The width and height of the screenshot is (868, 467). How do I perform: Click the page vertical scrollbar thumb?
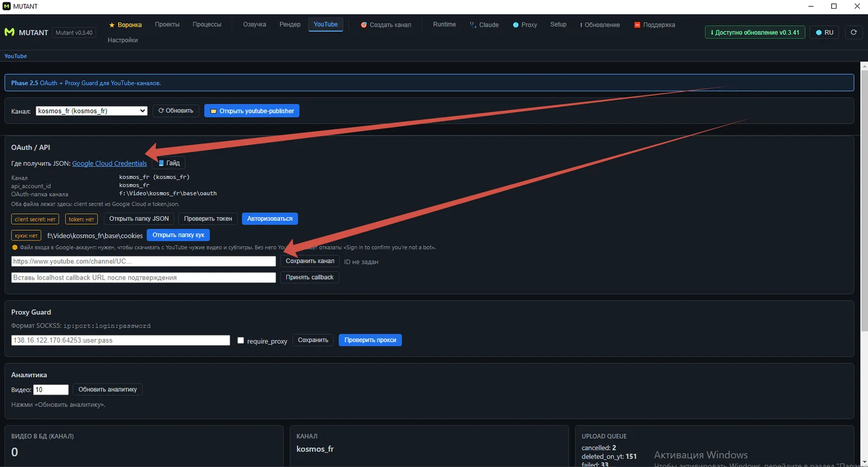(x=864, y=200)
